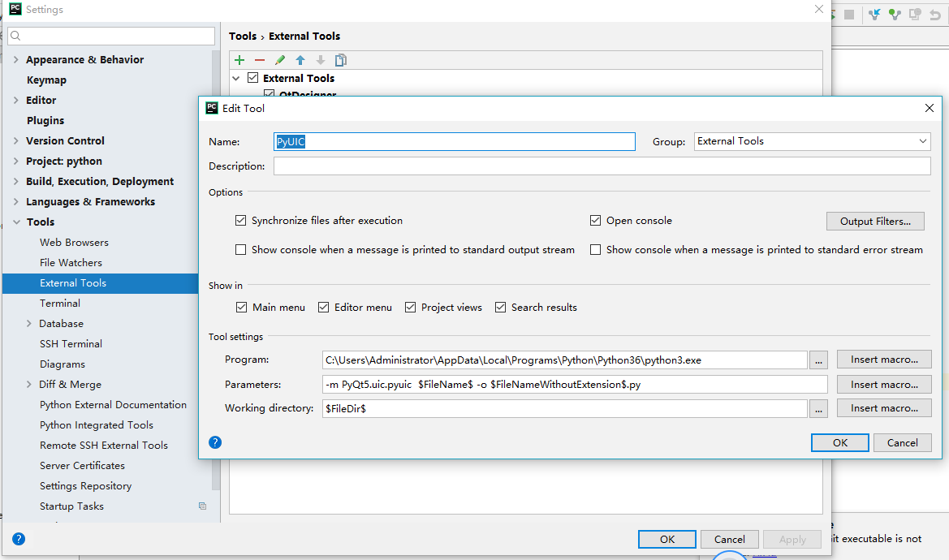Open Python Integrated Tools settings
The width and height of the screenshot is (949, 560).
tap(97, 424)
